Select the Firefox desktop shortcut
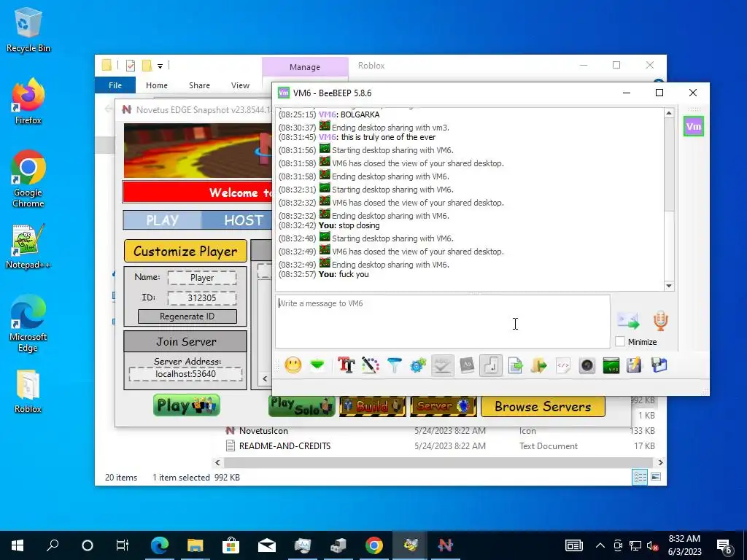Image resolution: width=747 pixels, height=560 pixels. point(28,101)
